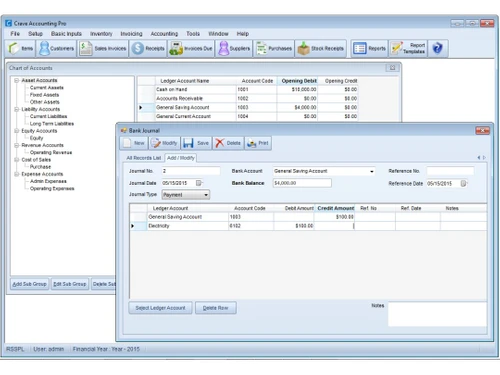Open the Suppliers toolbar icon
The width and height of the screenshot is (500, 375).
pos(234,49)
